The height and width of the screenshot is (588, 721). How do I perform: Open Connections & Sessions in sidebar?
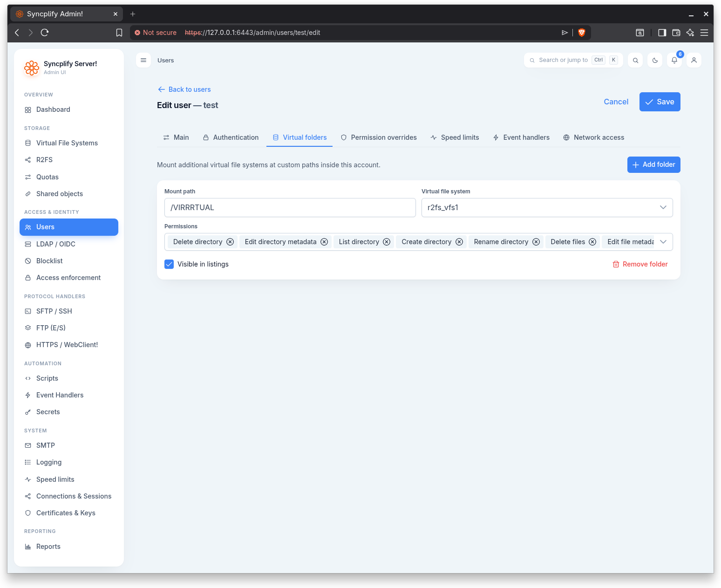[69, 496]
